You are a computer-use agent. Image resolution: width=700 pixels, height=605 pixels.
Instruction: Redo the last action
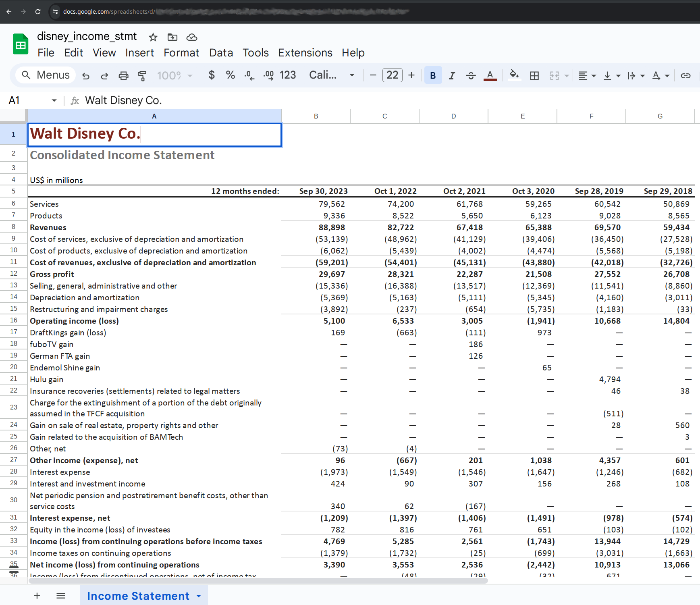click(x=104, y=75)
